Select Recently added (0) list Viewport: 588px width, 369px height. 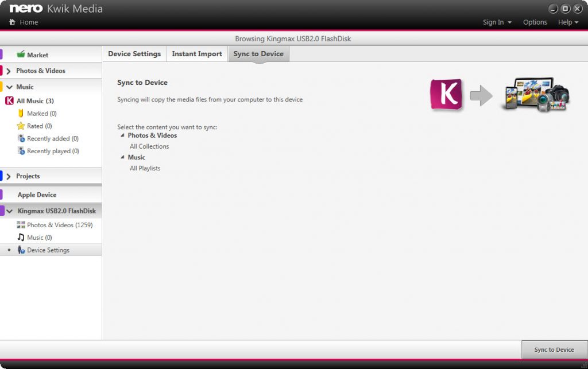point(53,138)
